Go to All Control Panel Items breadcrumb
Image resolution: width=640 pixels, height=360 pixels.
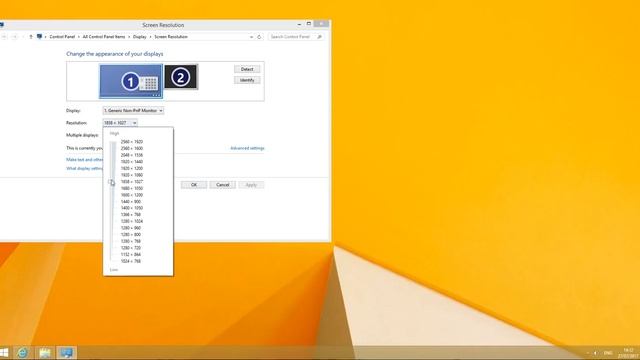tap(104, 37)
